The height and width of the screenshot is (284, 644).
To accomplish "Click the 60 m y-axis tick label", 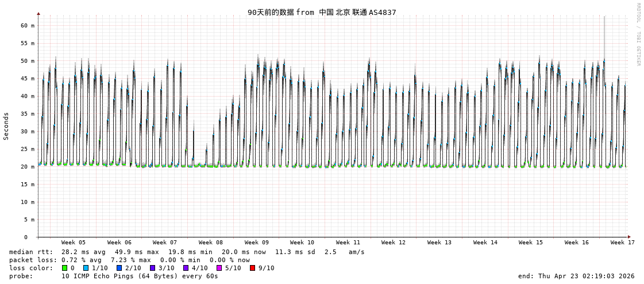I will coord(28,26).
